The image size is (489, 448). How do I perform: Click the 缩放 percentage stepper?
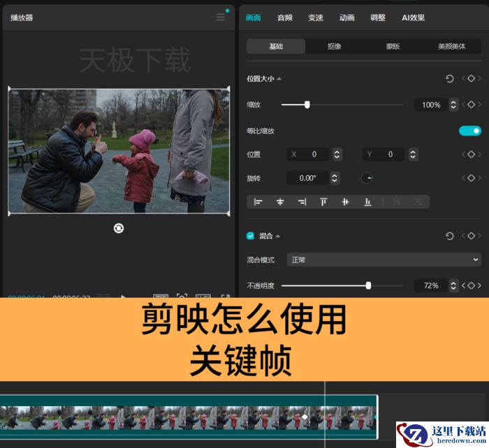click(453, 105)
